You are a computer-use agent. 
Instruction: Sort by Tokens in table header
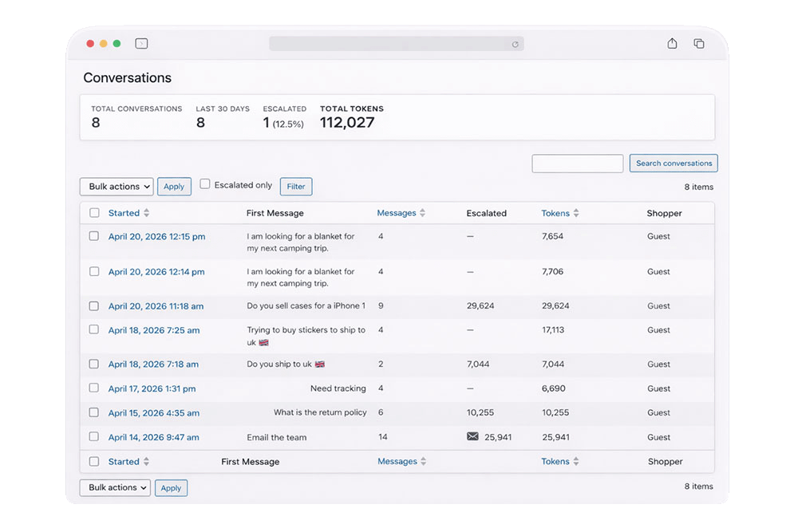point(555,213)
